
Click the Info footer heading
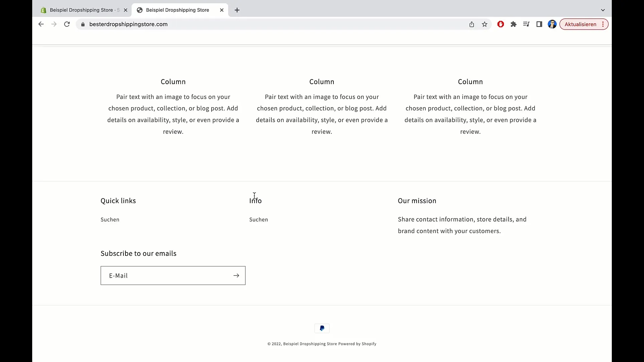pyautogui.click(x=255, y=201)
